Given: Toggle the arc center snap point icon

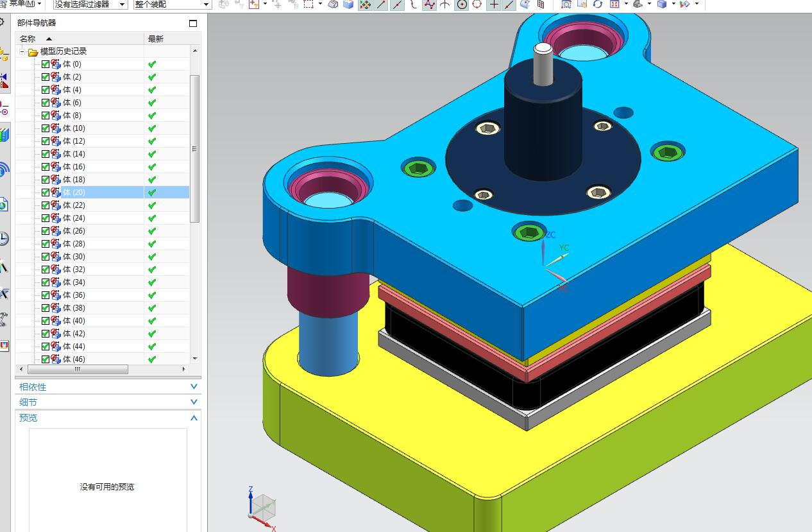Looking at the screenshot, I should tap(462, 4).
